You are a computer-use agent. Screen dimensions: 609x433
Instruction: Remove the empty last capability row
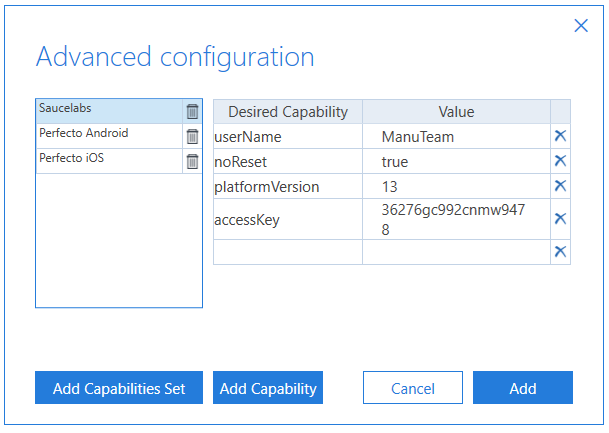[560, 252]
